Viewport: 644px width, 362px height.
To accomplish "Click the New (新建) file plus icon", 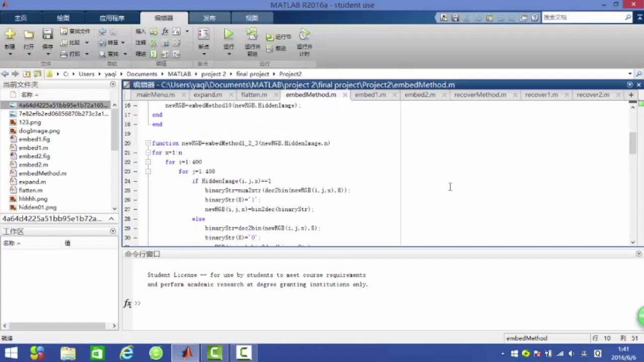I will [10, 34].
